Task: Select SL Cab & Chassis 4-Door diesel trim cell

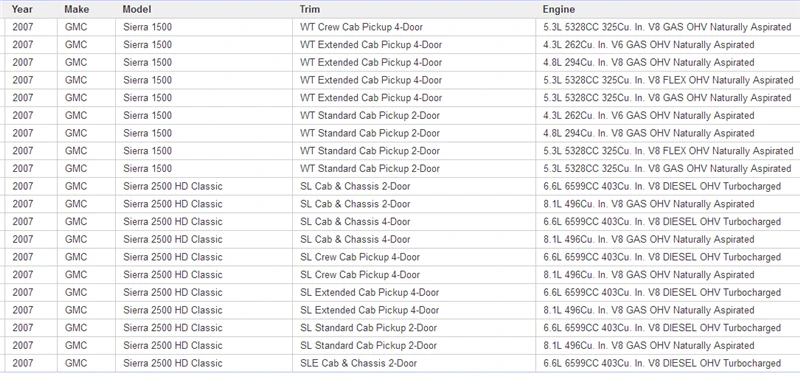Action: (355, 222)
